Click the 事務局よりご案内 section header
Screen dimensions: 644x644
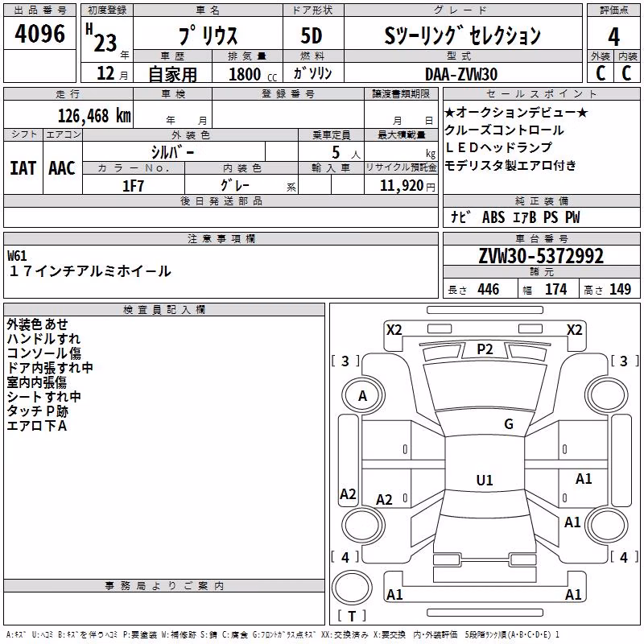pyautogui.click(x=164, y=586)
